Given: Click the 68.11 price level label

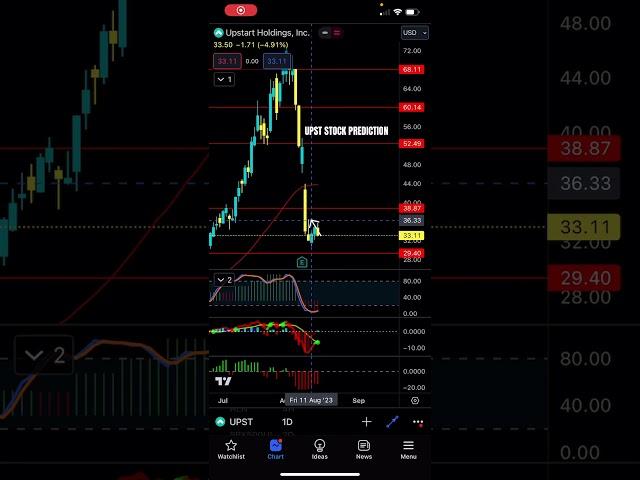Looking at the screenshot, I should [412, 69].
